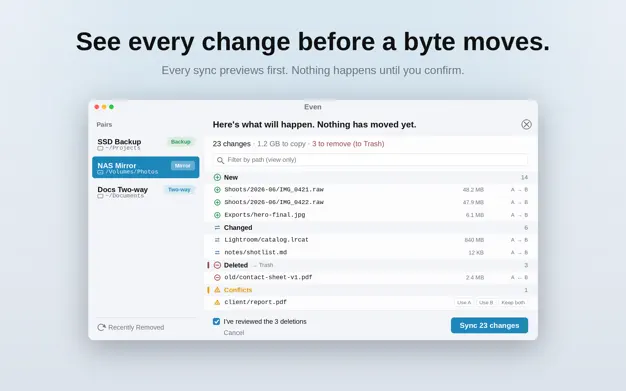This screenshot has height=391, width=626.
Task: Select old/contact-sheet-v1.pdf row
Action: click(x=370, y=278)
